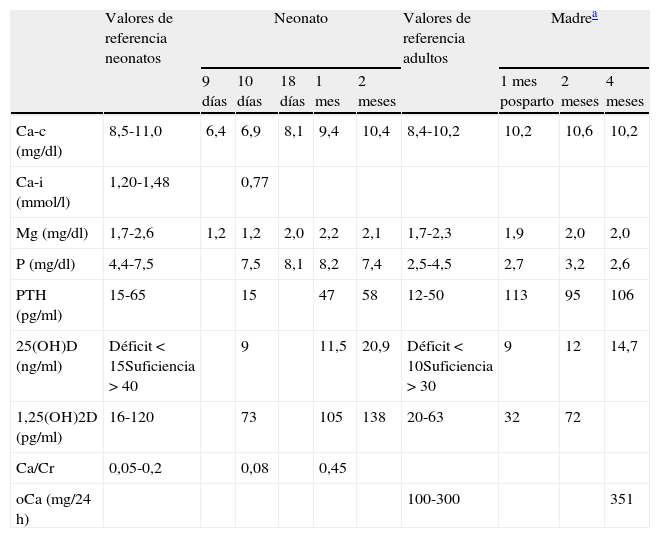Image resolution: width=660 pixels, height=538 pixels.
Task: Click the PTH (pg/ml) row label
Action: 38,305
